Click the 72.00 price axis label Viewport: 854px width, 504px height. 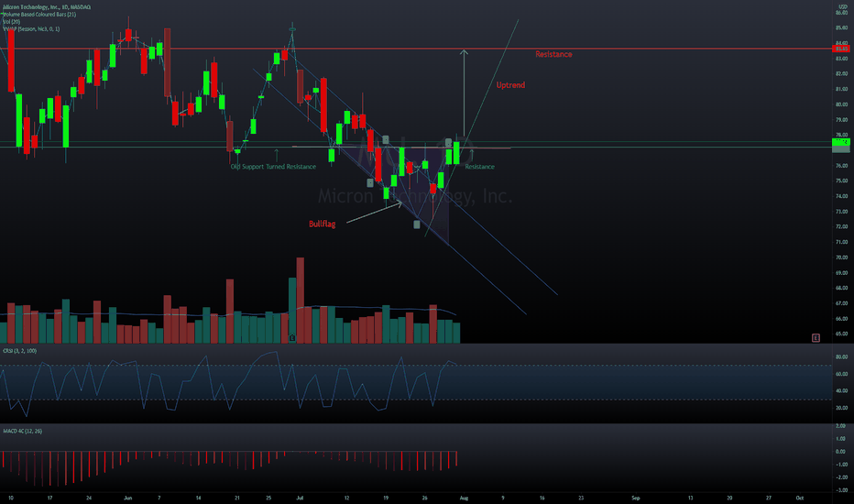tap(841, 226)
